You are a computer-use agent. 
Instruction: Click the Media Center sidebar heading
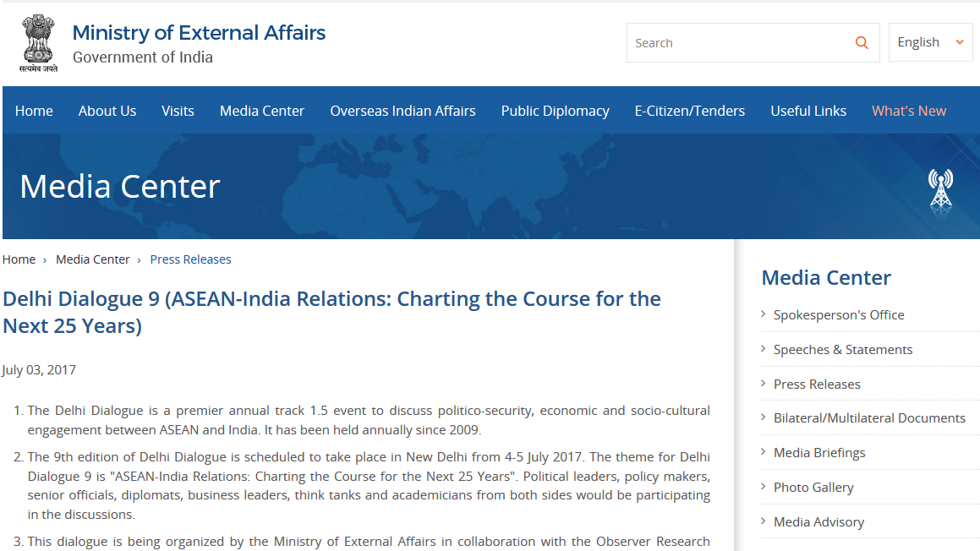pos(825,277)
